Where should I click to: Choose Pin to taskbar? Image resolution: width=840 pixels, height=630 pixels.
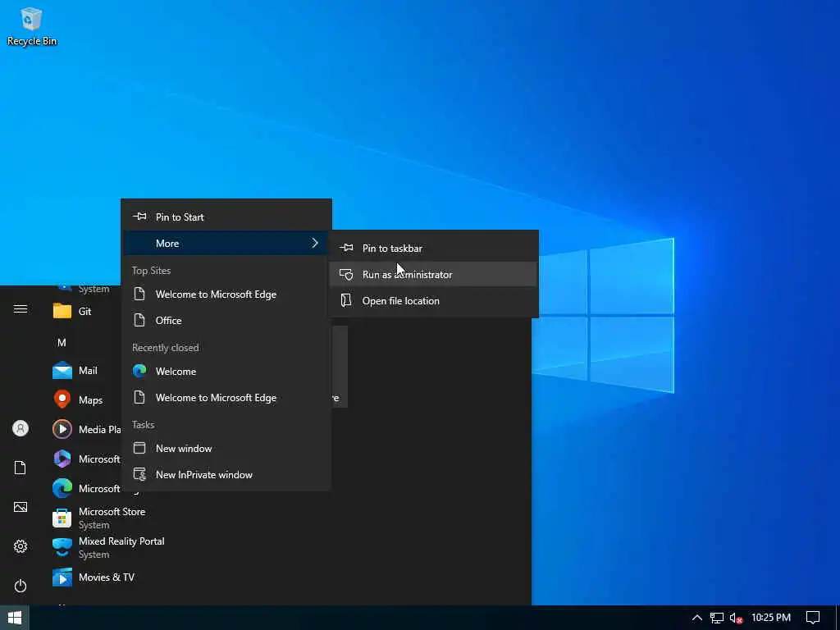pos(433,249)
